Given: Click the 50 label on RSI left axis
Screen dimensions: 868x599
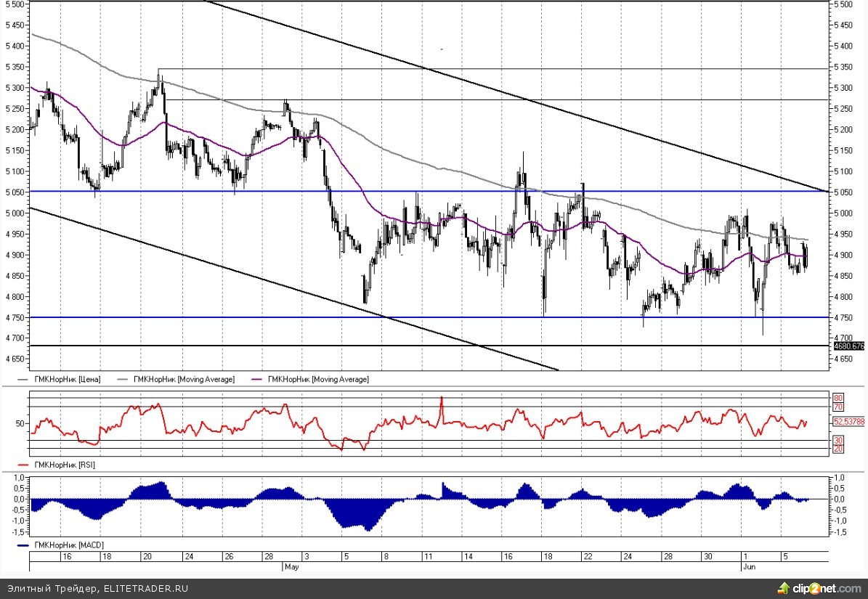Looking at the screenshot, I should point(20,423).
